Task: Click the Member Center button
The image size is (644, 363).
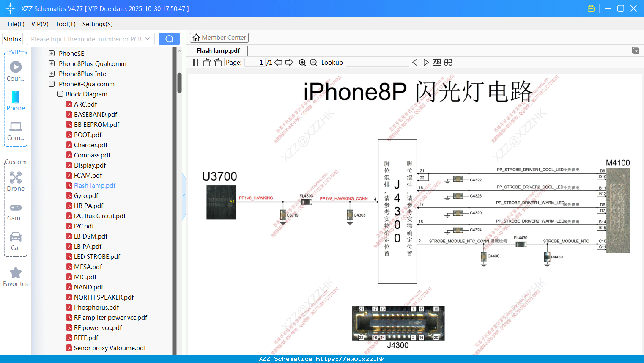Action: click(219, 38)
